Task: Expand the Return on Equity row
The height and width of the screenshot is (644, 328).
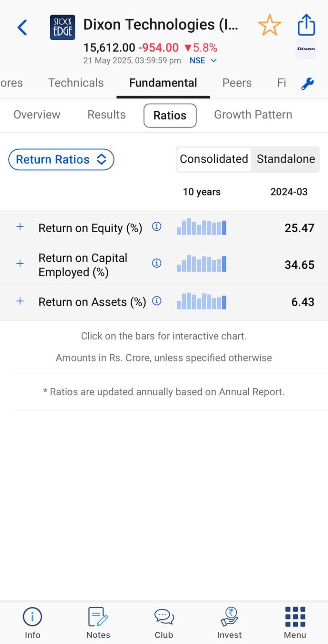Action: 20,227
